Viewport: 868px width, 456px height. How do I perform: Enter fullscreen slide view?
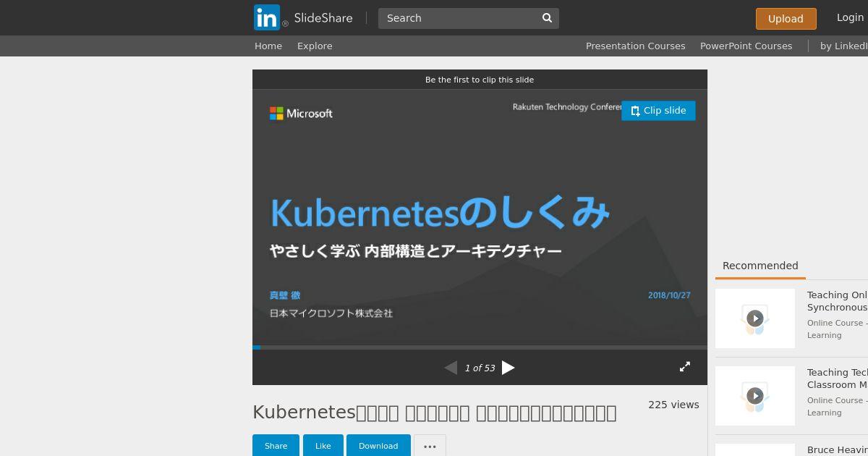click(685, 367)
